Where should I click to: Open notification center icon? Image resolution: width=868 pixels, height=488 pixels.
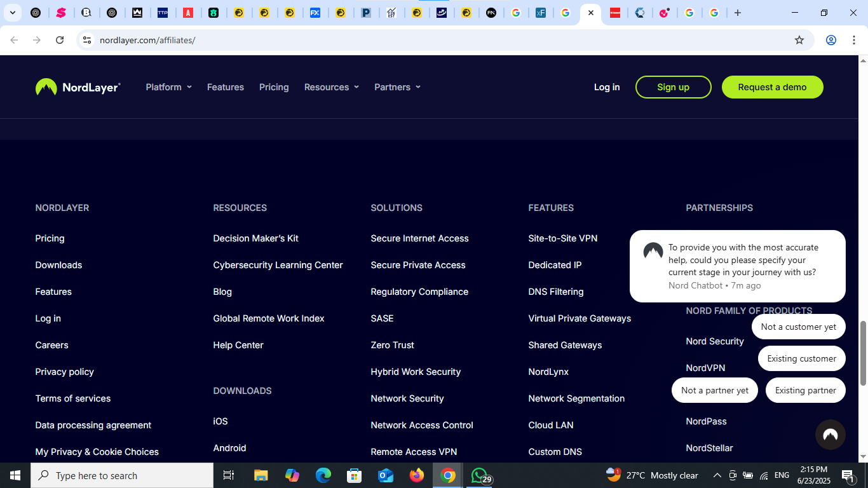(848, 475)
